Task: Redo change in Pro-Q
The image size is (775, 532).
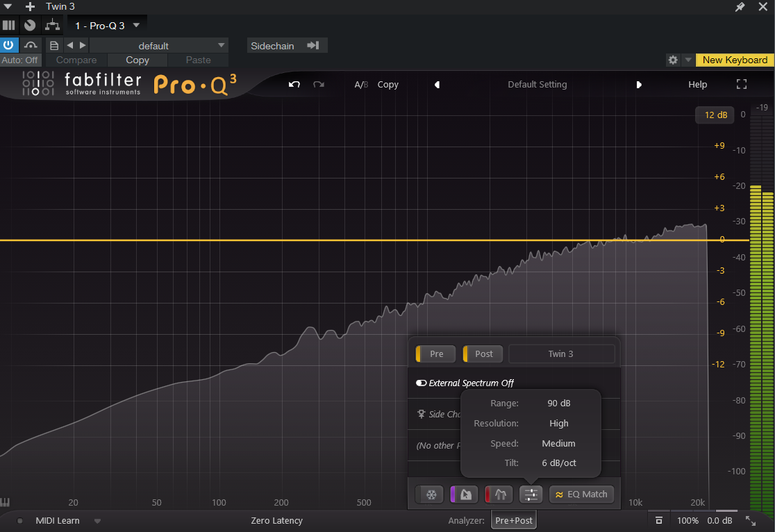Action: 319,85
